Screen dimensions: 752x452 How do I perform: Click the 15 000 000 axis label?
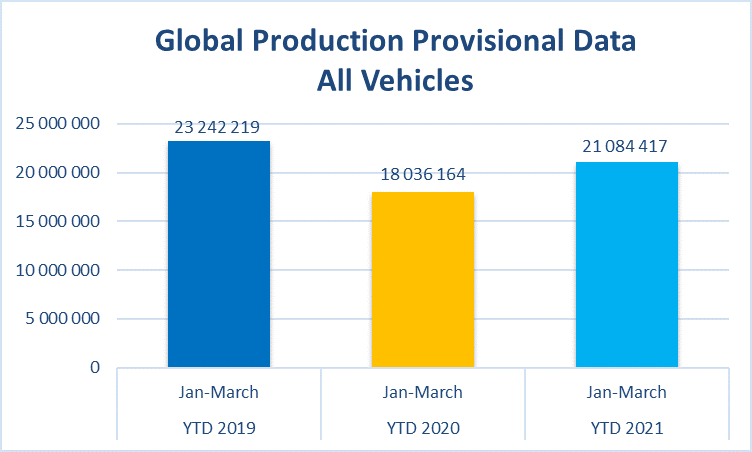pyautogui.click(x=58, y=221)
